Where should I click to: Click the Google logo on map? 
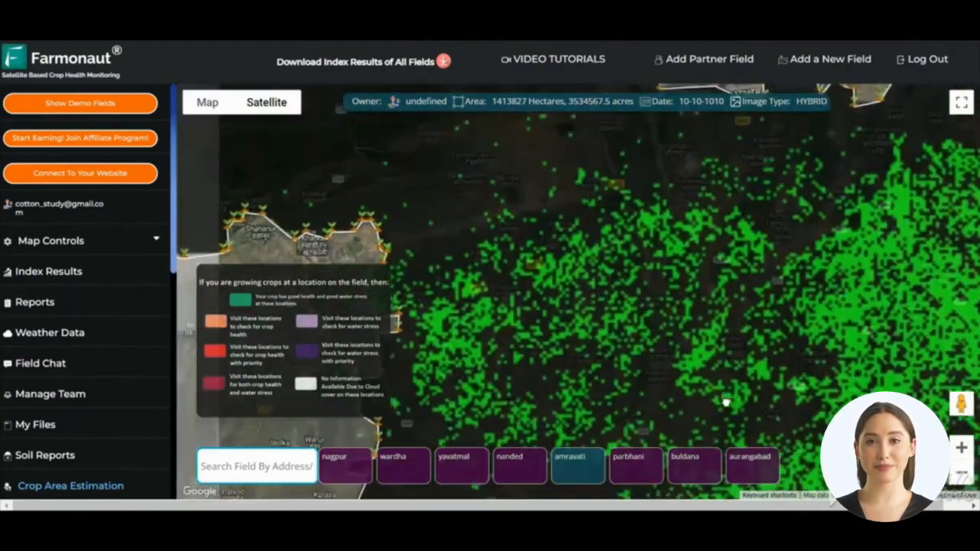[x=200, y=491]
